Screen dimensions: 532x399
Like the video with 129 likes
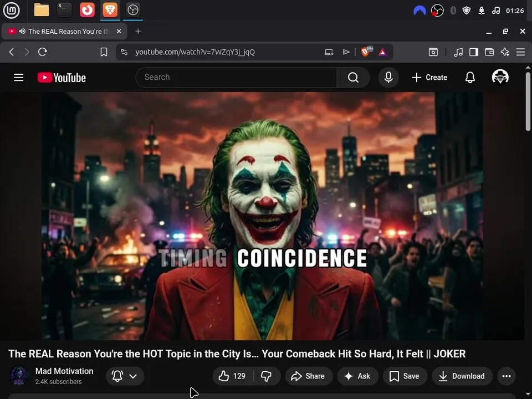coord(233,376)
